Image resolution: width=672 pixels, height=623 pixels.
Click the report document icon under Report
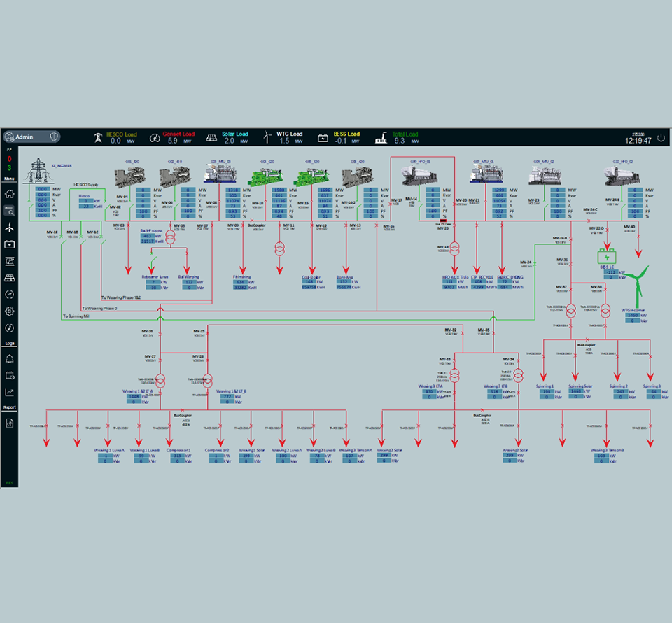10,423
